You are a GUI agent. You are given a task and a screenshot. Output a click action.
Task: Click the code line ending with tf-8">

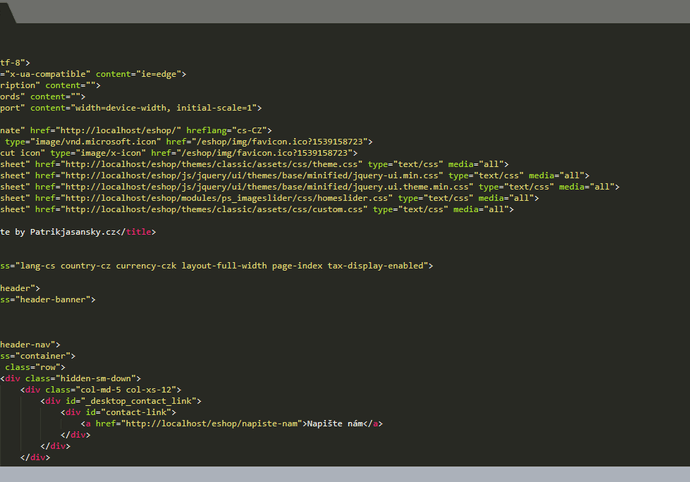pyautogui.click(x=15, y=63)
